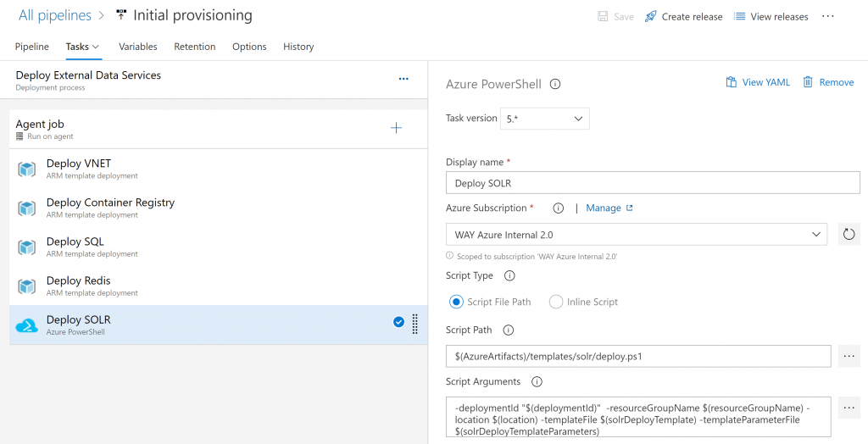Click the Deploy SOLR drag handle

[415, 325]
